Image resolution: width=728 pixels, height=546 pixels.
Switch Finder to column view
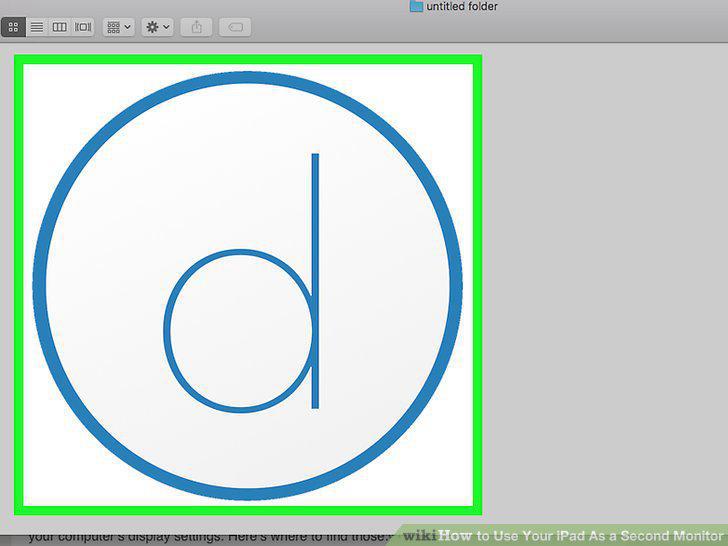[x=59, y=27]
